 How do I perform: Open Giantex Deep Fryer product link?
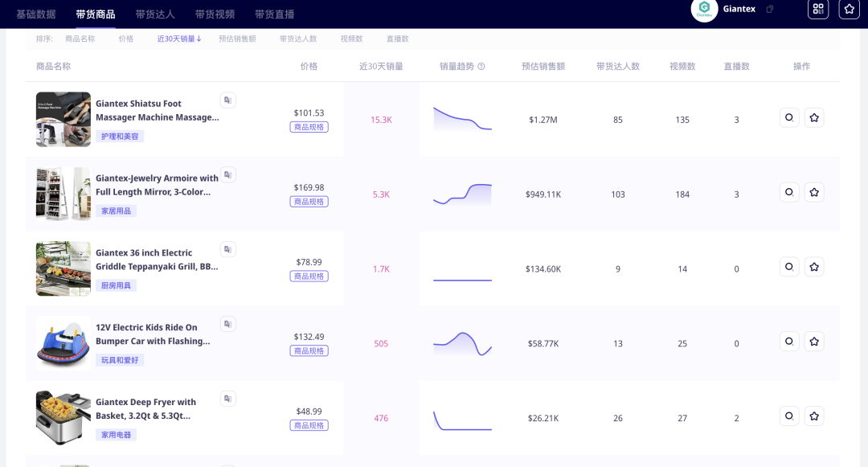145,408
